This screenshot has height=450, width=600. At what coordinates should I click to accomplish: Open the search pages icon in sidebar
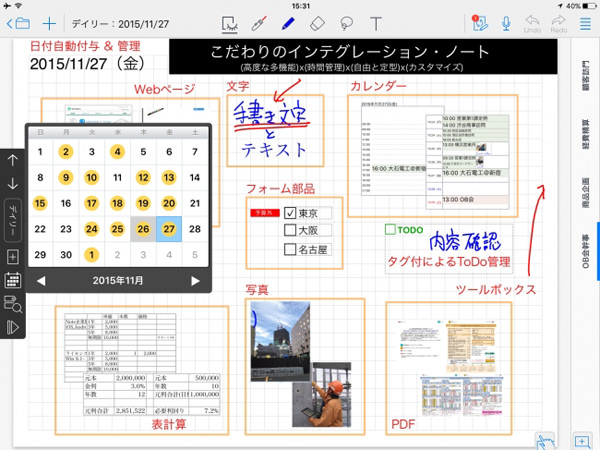tap(13, 303)
